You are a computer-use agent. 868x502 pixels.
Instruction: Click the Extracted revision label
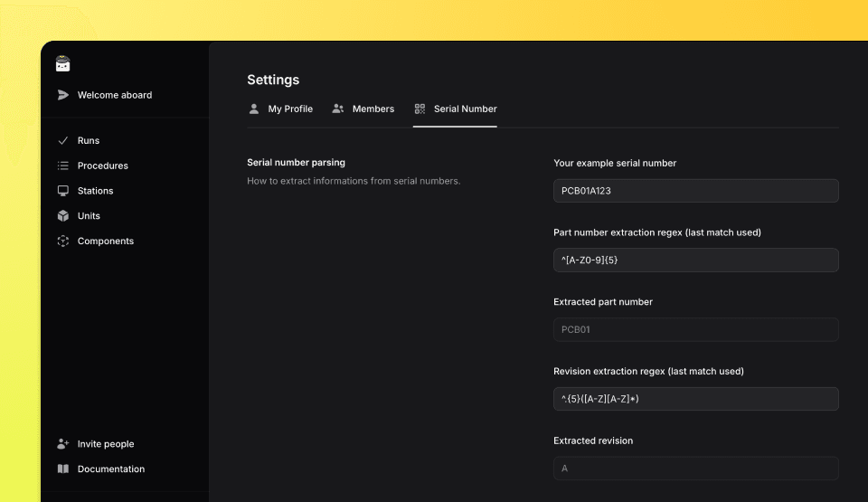pos(593,440)
